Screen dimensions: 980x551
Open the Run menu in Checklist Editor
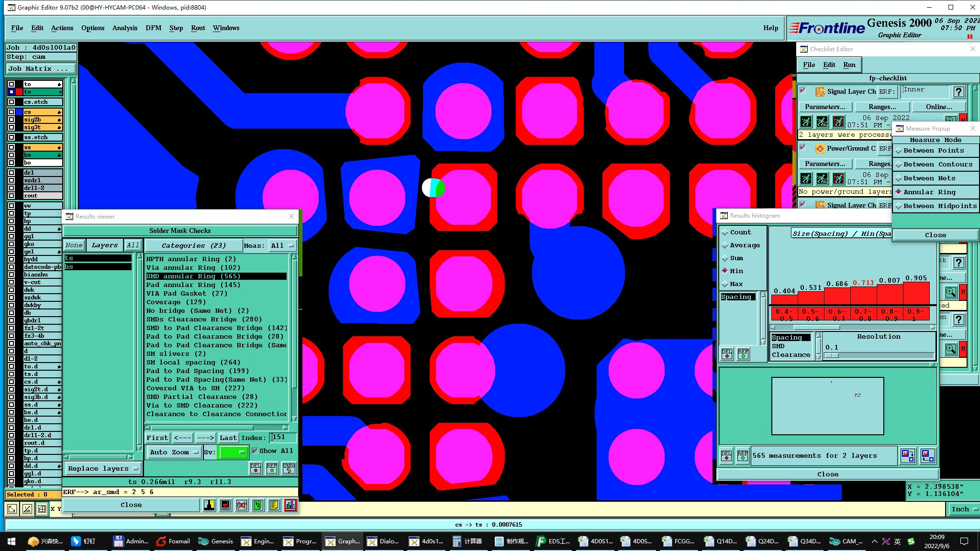849,65
